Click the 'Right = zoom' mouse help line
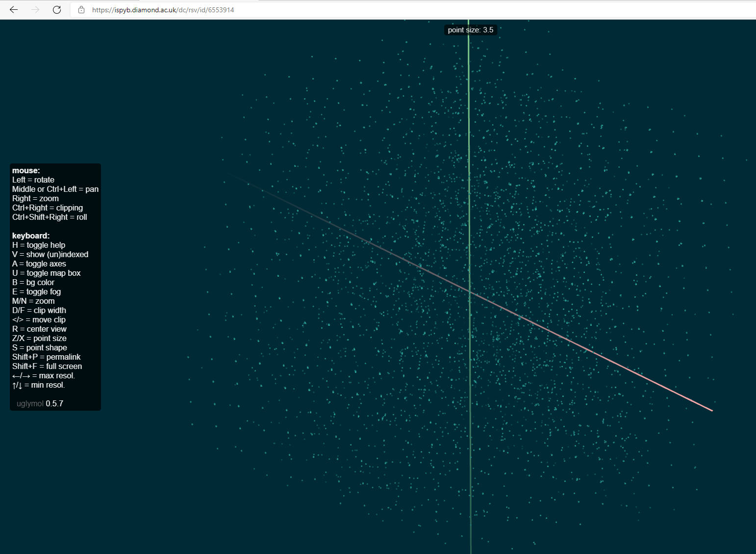The width and height of the screenshot is (756, 554). pyautogui.click(x=35, y=199)
